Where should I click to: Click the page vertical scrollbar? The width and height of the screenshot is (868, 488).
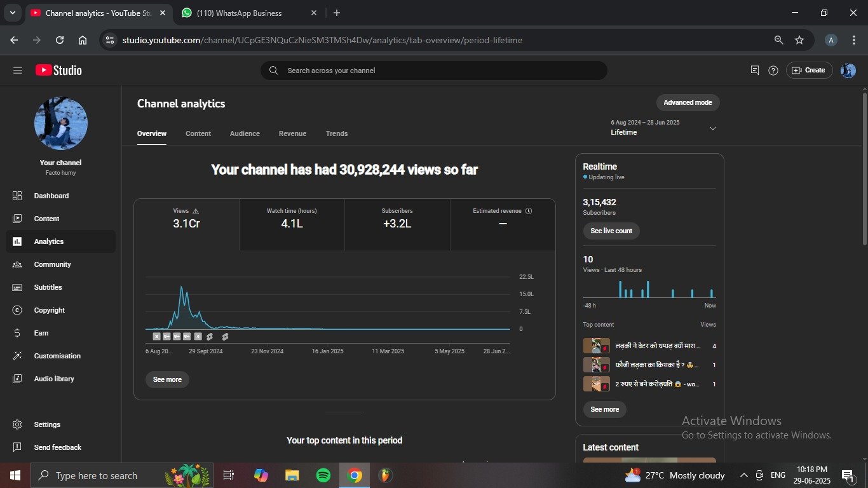pyautogui.click(x=864, y=168)
